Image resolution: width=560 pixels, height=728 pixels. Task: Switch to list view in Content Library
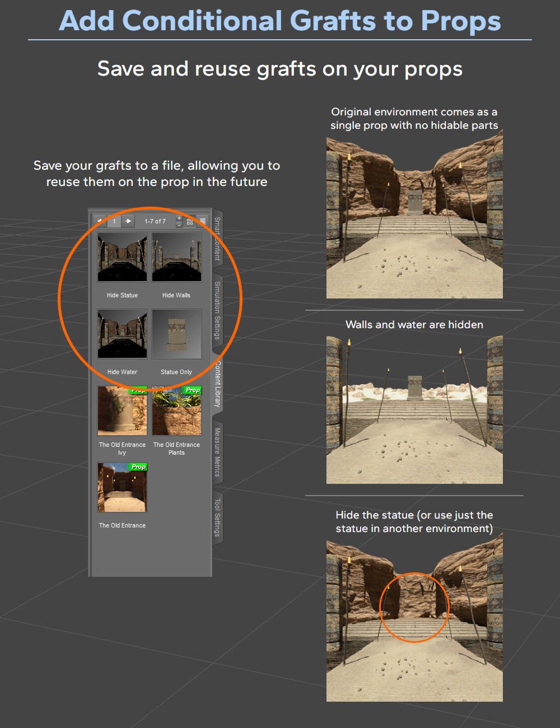pos(203,221)
